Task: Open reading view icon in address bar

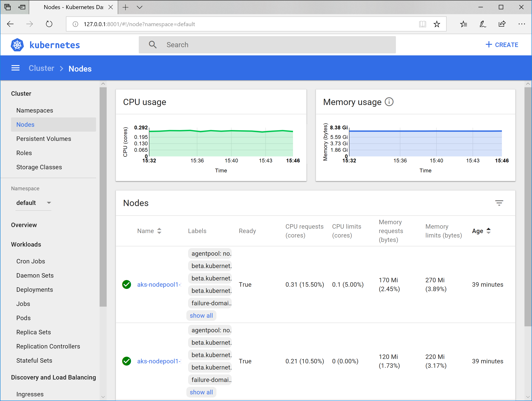Action: click(422, 24)
